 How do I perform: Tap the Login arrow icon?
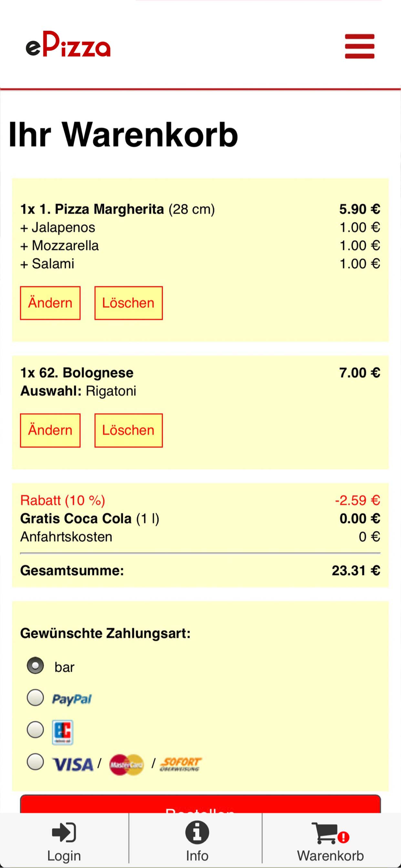64,832
